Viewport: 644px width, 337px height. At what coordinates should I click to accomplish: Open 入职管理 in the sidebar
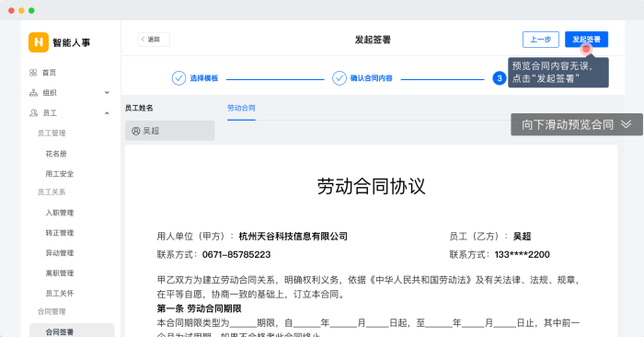(60, 213)
